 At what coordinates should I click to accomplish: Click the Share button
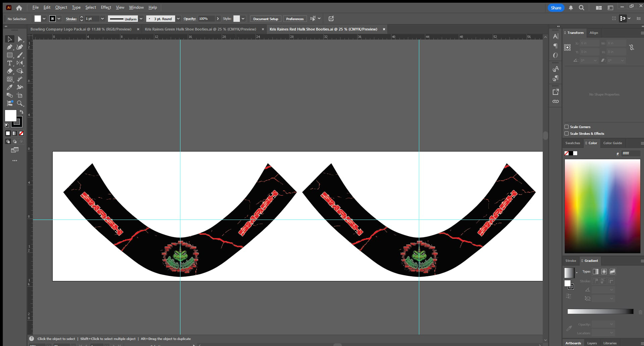coord(556,8)
